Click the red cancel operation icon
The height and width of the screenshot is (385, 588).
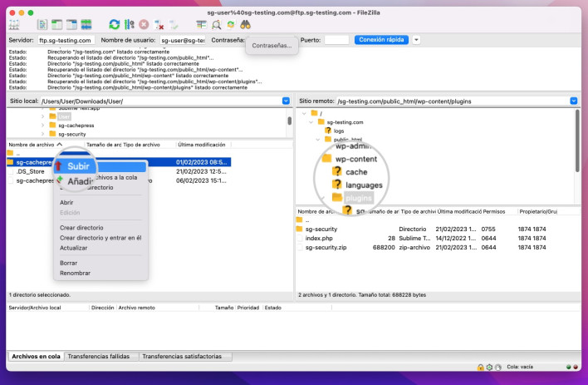click(x=144, y=25)
